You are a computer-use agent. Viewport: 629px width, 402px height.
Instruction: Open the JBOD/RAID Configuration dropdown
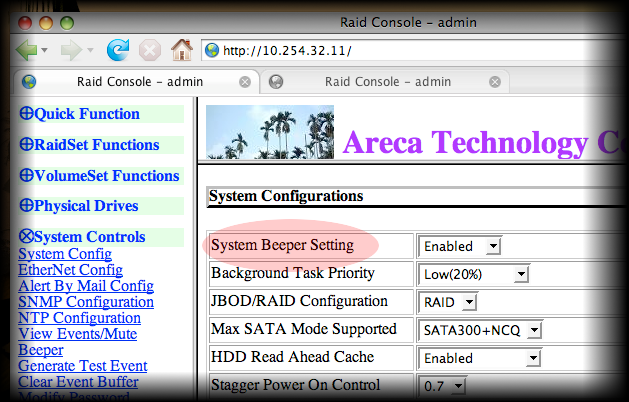447,302
